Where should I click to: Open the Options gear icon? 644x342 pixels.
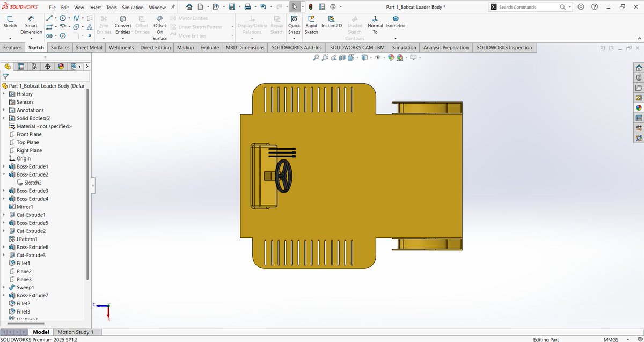(x=333, y=7)
